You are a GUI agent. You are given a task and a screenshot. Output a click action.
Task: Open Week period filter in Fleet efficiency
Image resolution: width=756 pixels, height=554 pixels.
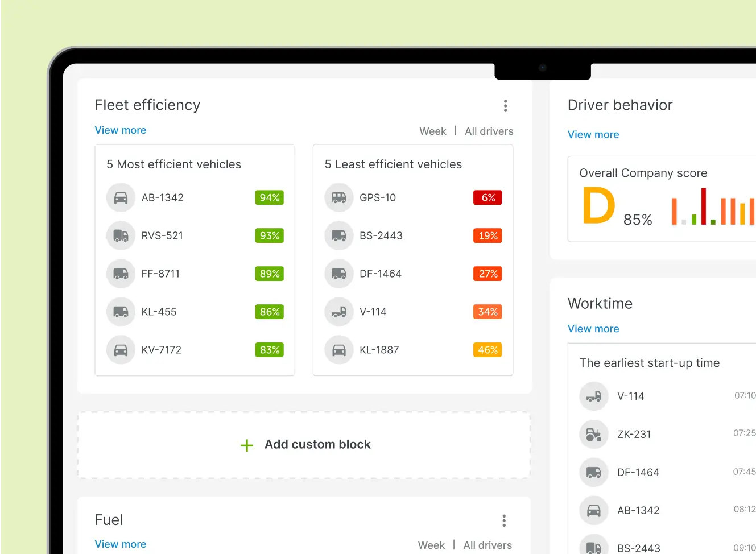pyautogui.click(x=433, y=131)
